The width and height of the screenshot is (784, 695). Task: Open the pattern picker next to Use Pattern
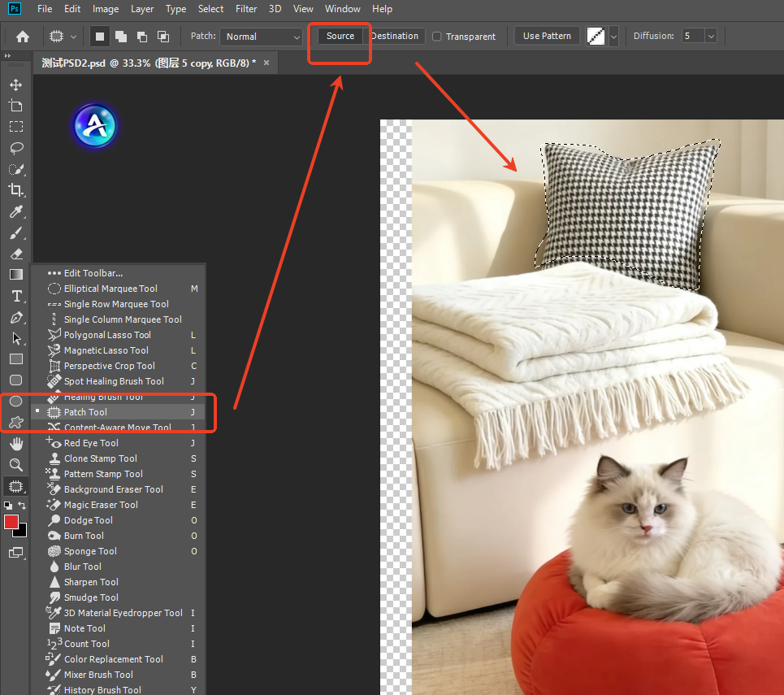(x=603, y=36)
